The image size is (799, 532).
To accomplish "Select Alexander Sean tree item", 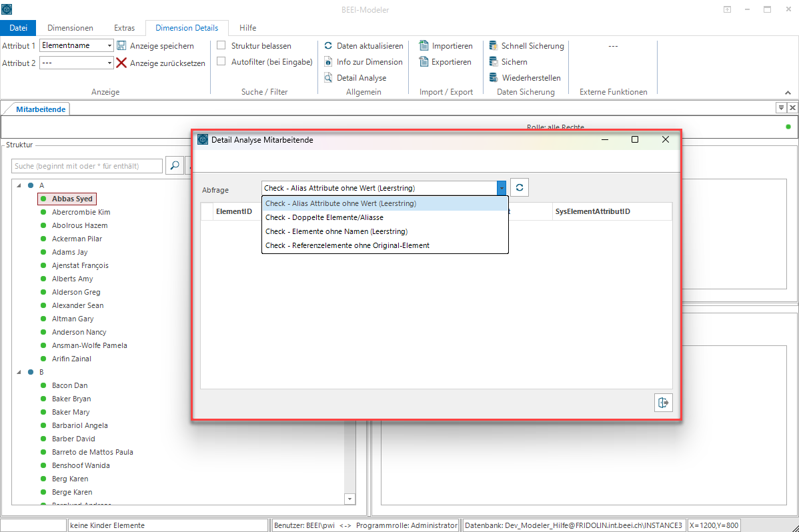I will point(77,305).
